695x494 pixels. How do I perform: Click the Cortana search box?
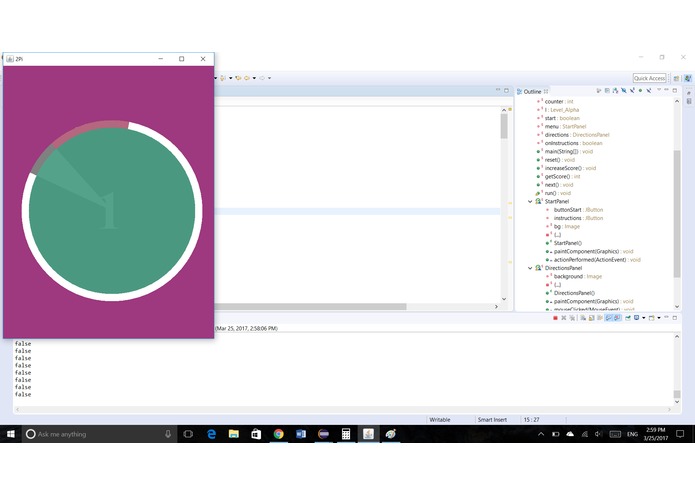pos(98,434)
